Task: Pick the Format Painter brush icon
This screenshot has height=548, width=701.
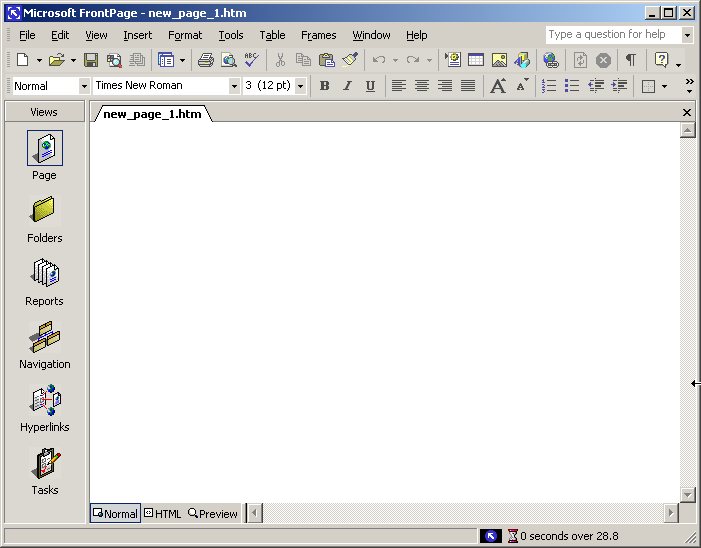Action: [350, 59]
